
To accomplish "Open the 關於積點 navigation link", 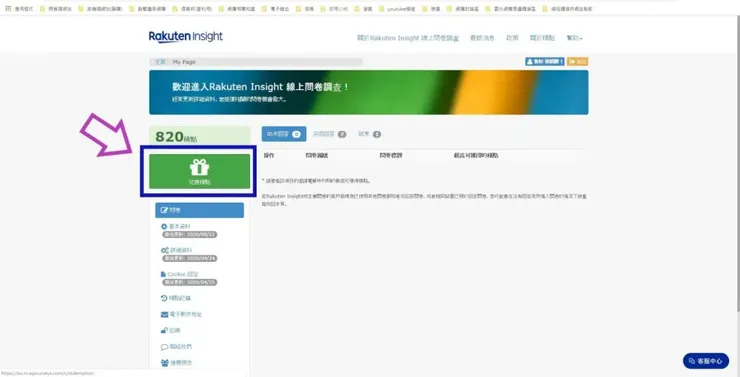I will (x=542, y=38).
